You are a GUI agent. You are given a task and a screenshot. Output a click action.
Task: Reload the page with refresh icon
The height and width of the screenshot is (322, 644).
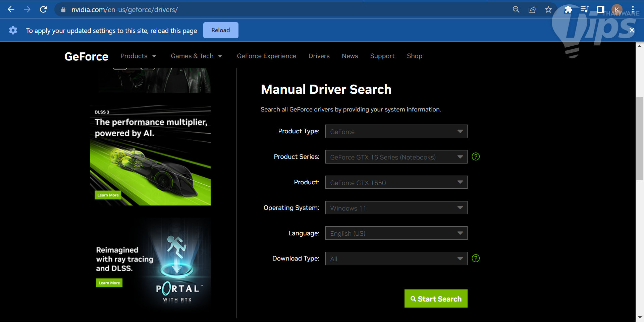43,9
